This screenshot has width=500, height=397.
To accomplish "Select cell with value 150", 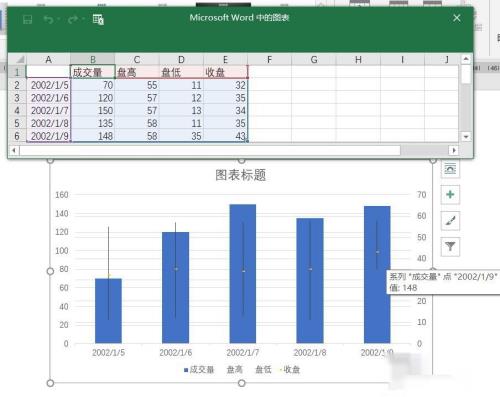I will [93, 110].
